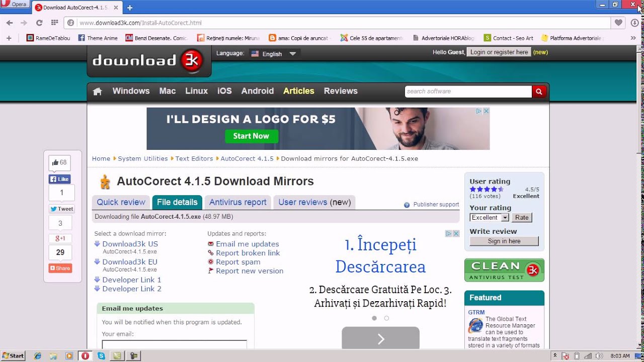Open Skype from the taskbar
644x362 pixels.
[x=102, y=356]
